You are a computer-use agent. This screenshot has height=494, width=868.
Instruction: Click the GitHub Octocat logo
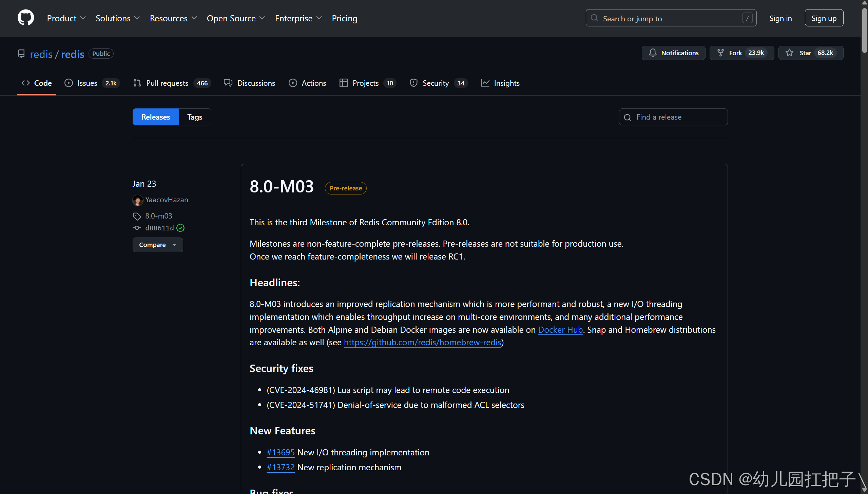coord(26,18)
